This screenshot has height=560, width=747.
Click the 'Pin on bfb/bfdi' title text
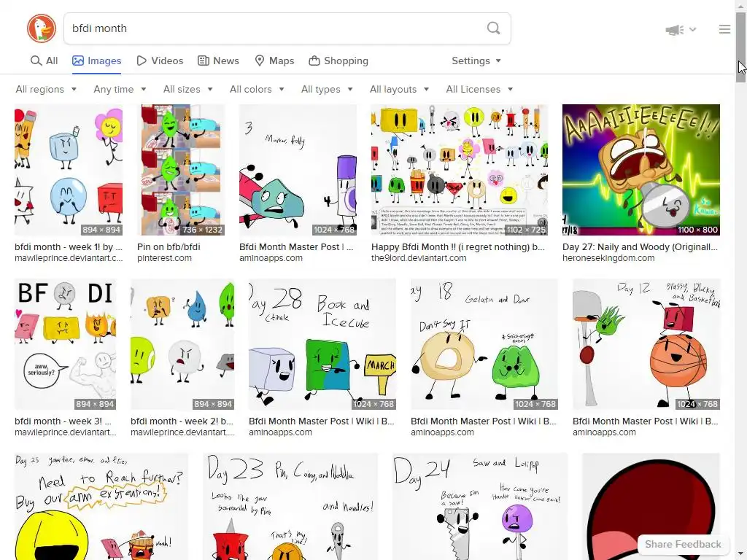169,247
